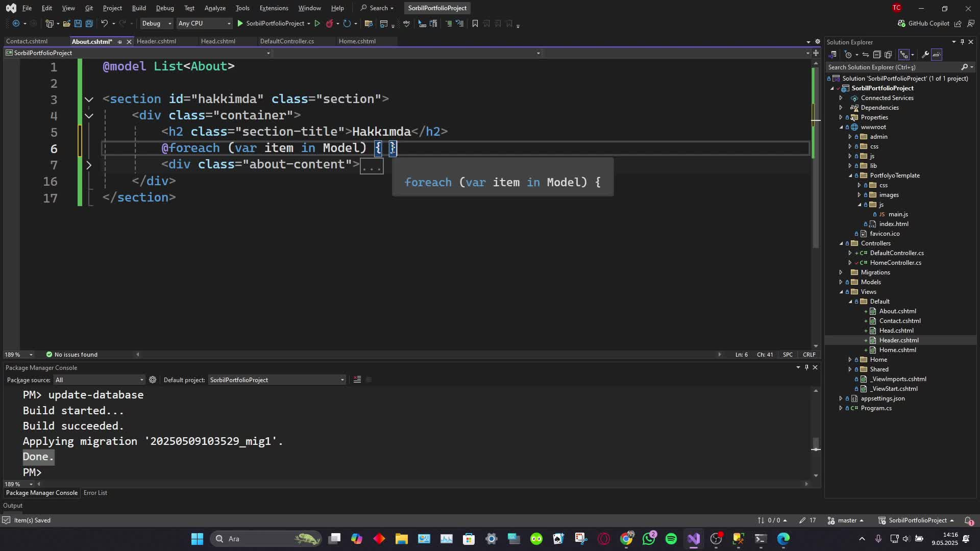The height and width of the screenshot is (551, 980).
Task: Click the bookmark icon in the toolbar
Action: tap(475, 23)
